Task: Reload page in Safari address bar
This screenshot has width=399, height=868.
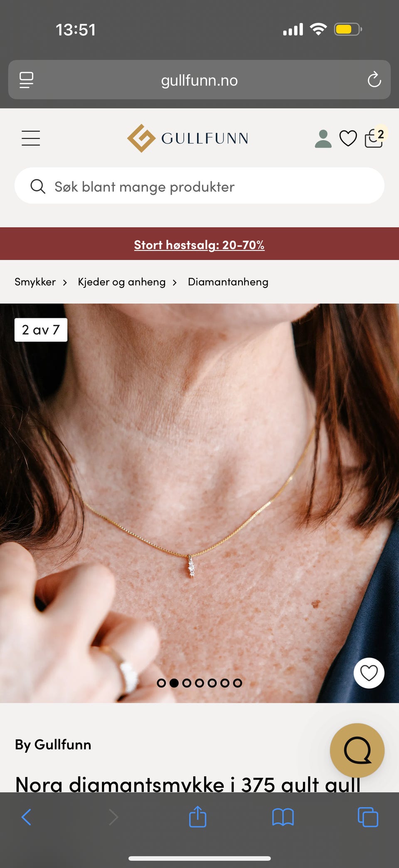Action: pyautogui.click(x=374, y=79)
